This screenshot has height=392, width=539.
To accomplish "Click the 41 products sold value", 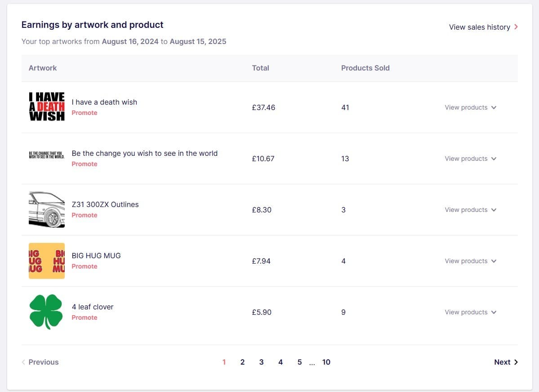I will pyautogui.click(x=345, y=107).
